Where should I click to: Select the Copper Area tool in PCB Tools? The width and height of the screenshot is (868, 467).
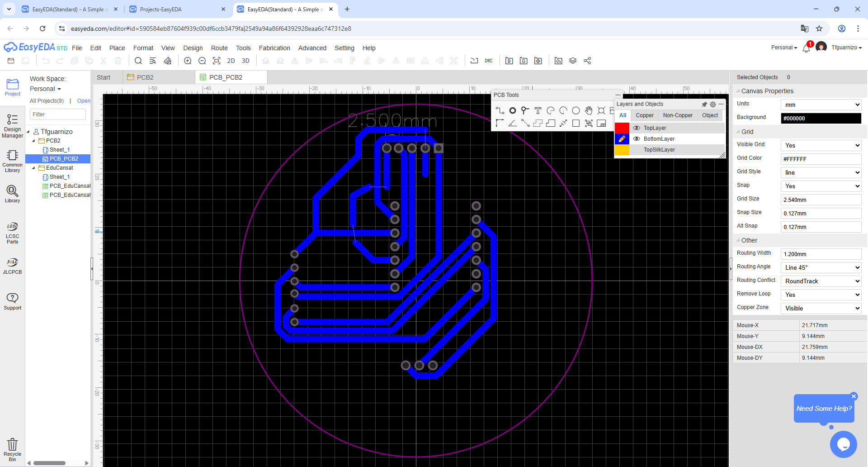[x=538, y=123]
